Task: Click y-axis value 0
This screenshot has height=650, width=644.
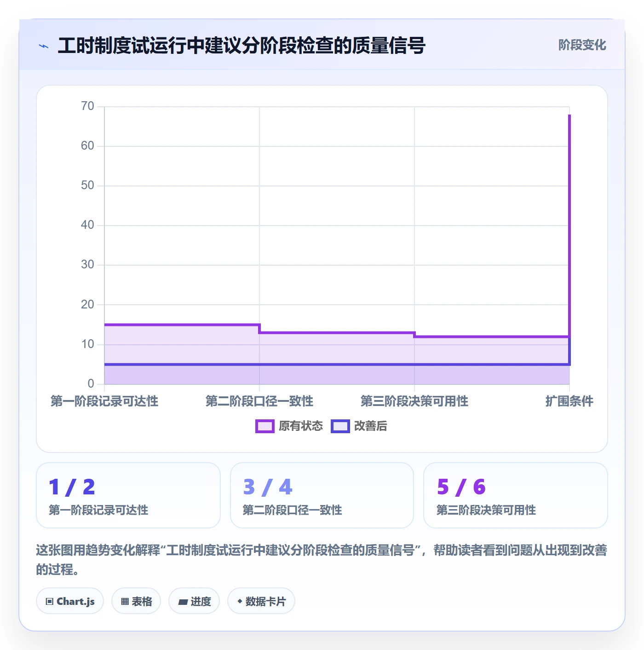Action: tap(91, 384)
